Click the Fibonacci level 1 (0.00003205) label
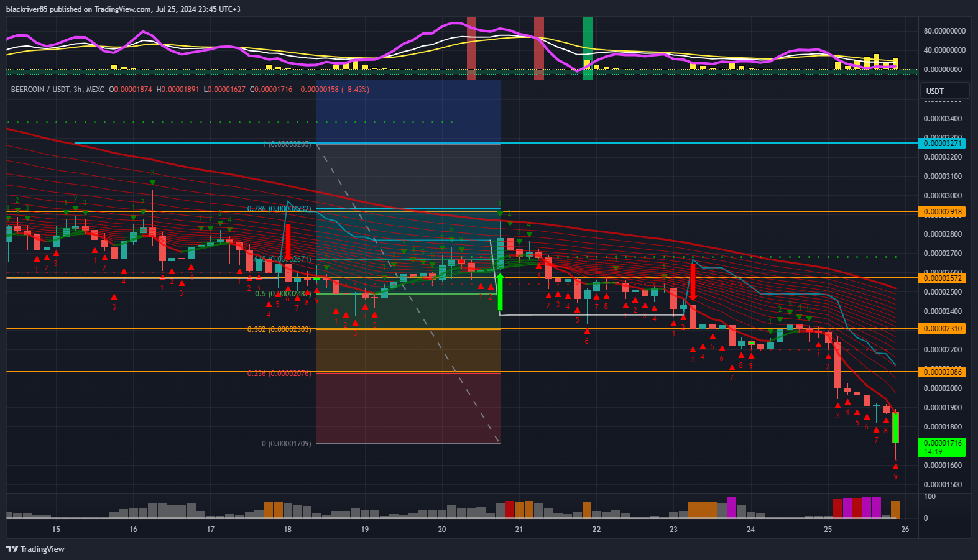 pos(287,144)
